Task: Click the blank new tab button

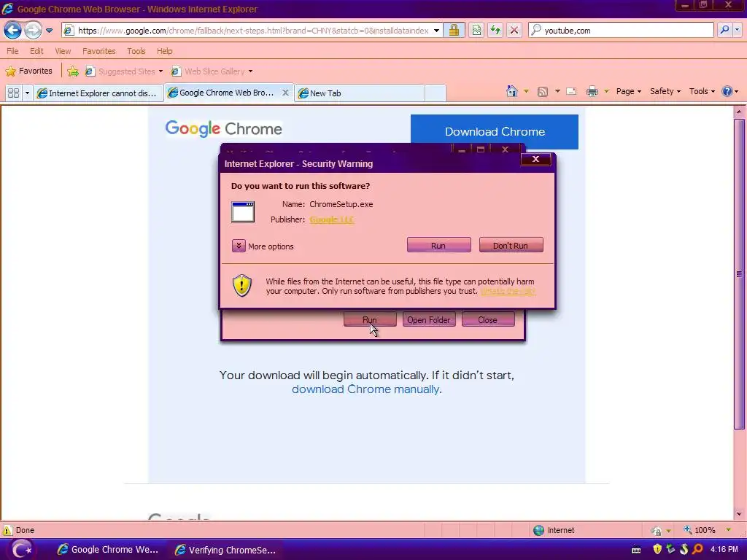Action: pos(435,93)
